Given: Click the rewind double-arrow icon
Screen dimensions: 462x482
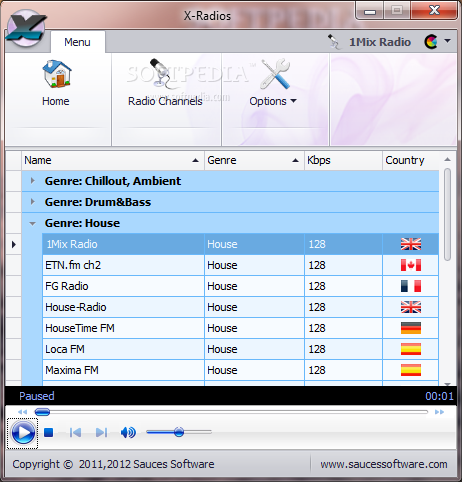Looking at the screenshot, I should pos(22,412).
